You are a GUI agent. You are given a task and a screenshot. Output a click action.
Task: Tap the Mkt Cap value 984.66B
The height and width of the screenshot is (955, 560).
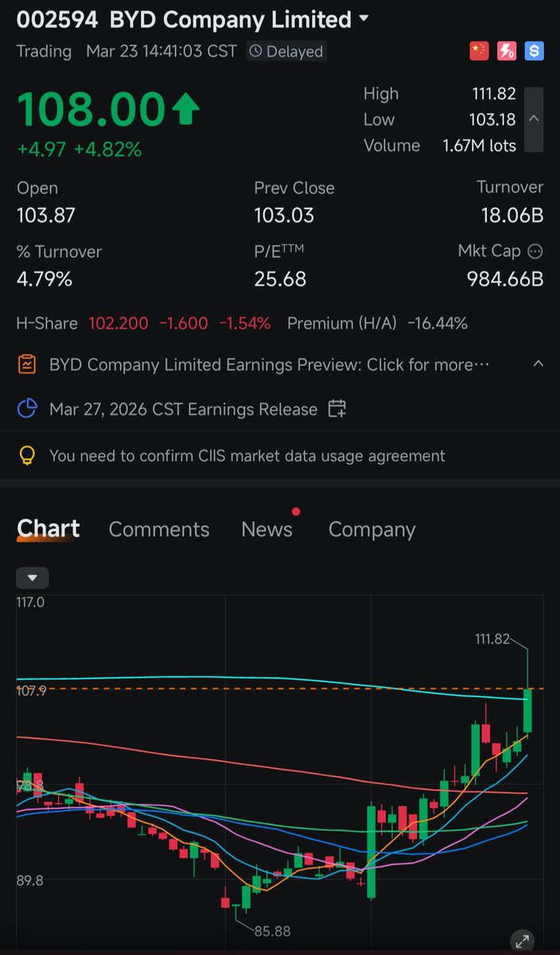[505, 279]
